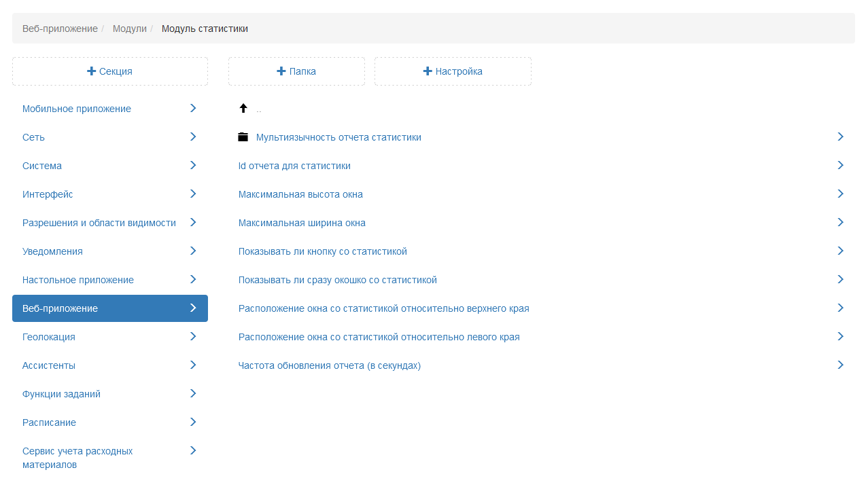The image size is (868, 487).
Task: Open Веб-приложение breadcrumb link
Action: (60, 29)
